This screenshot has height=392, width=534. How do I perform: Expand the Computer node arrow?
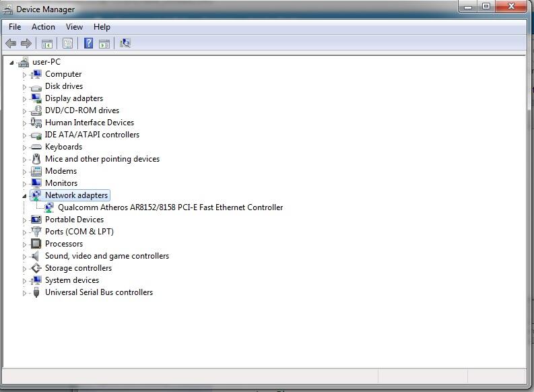point(24,75)
